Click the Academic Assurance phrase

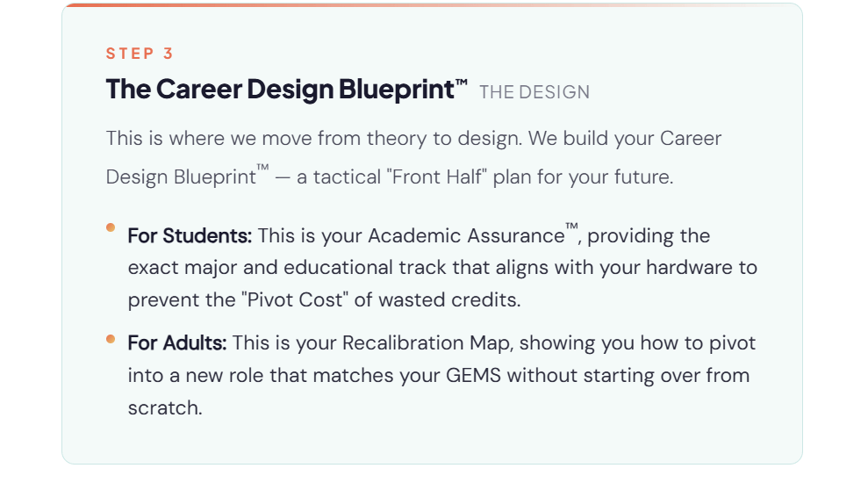pos(465,236)
